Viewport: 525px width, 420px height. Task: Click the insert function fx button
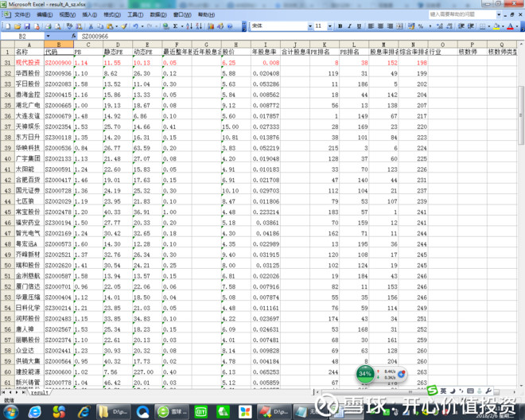coord(74,37)
